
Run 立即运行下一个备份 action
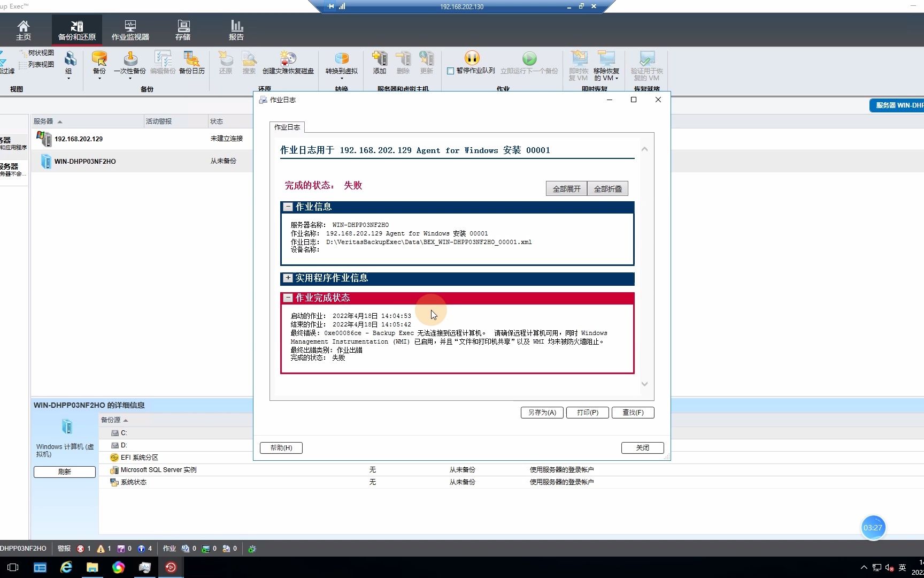point(529,64)
